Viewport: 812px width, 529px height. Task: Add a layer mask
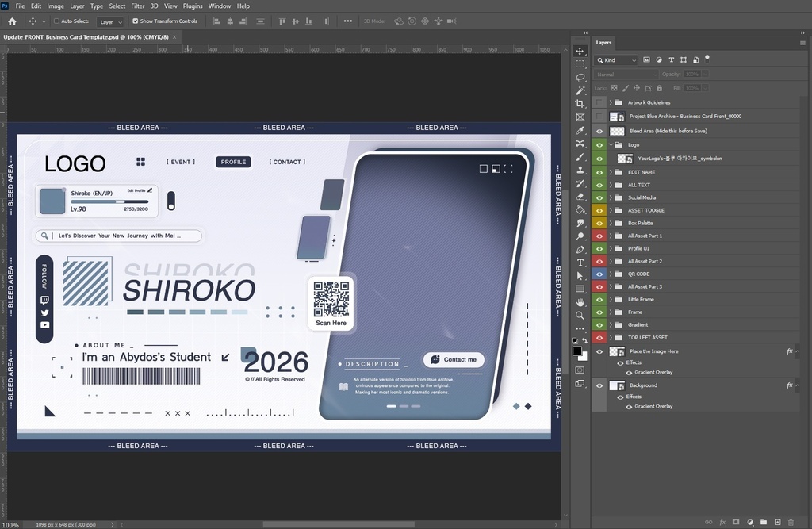coord(736,523)
